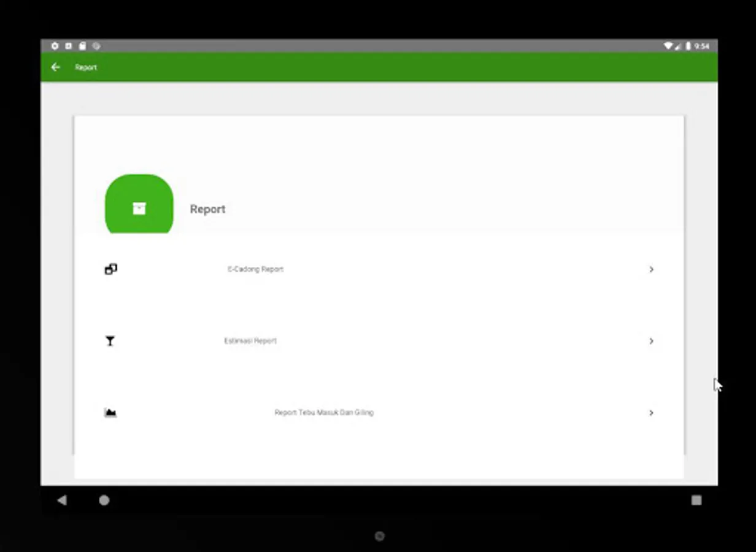Tap the Report title in the header

[x=86, y=67]
